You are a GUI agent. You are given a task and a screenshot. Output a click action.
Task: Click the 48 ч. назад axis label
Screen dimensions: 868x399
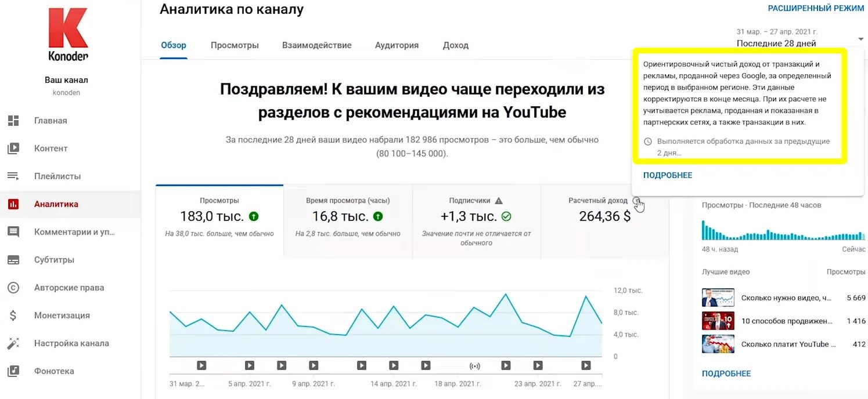(x=720, y=249)
